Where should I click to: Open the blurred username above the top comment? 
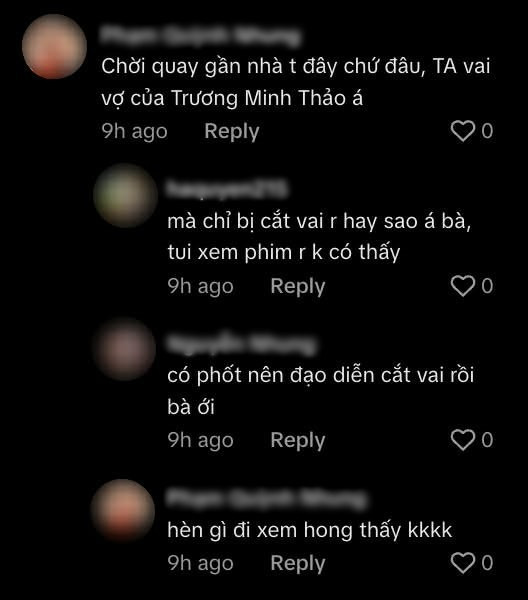click(200, 36)
